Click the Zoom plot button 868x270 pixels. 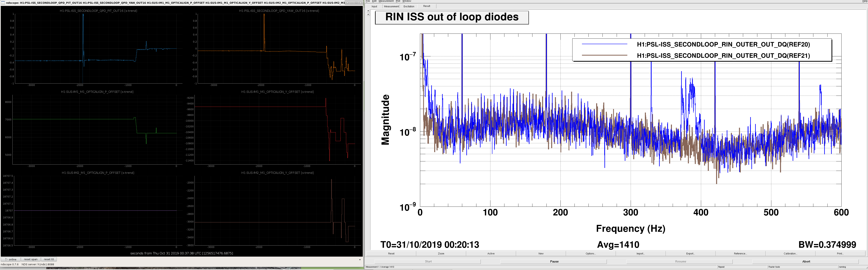tap(441, 253)
